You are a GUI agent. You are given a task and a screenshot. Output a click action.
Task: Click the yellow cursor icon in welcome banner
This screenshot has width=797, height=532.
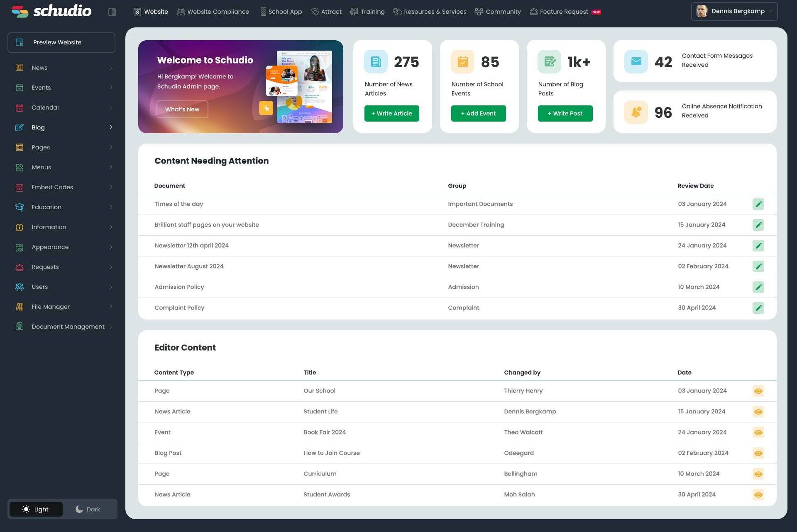266,108
